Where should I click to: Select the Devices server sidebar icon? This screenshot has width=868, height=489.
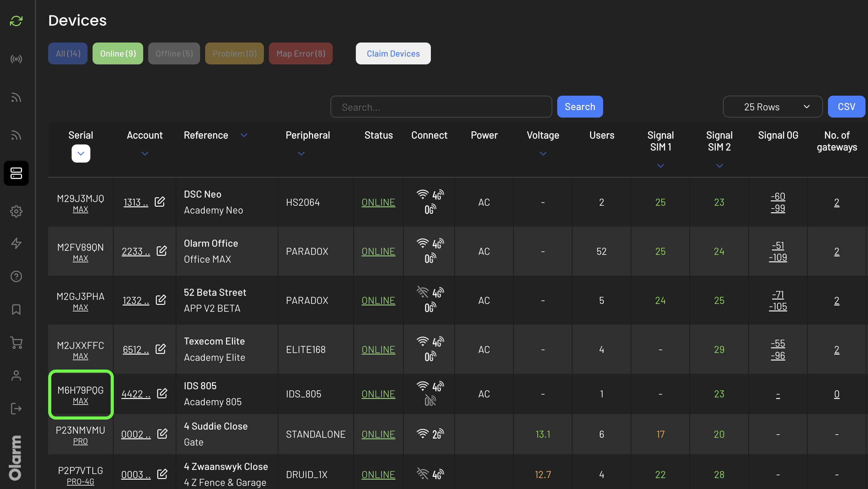[x=16, y=173]
